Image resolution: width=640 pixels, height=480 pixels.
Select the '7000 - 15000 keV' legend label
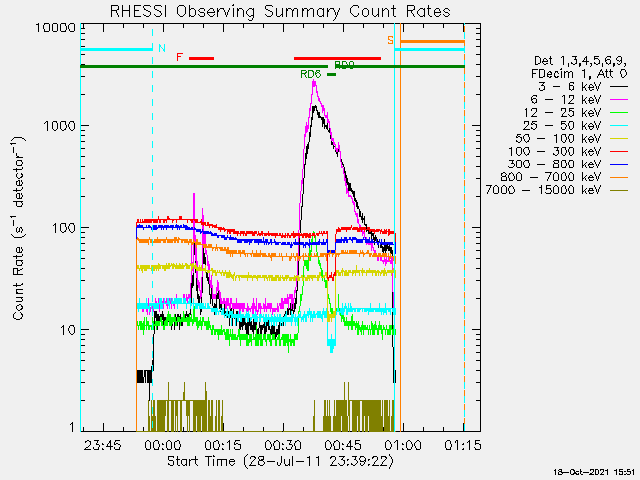click(x=543, y=190)
